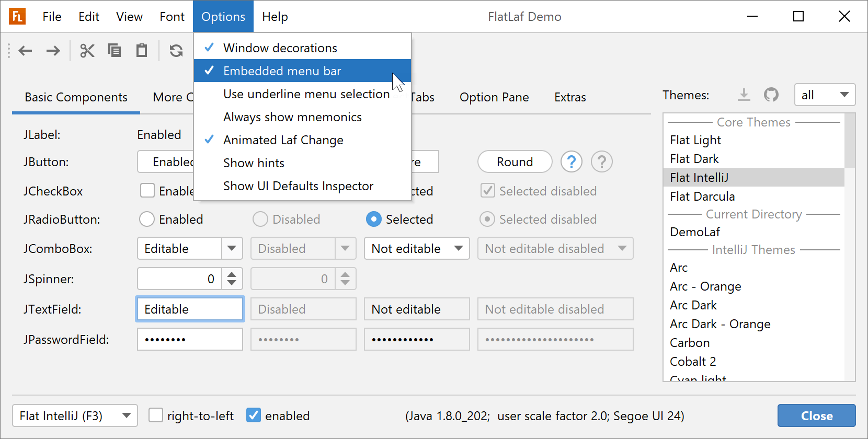868x439 pixels.
Task: Open the File menu
Action: [52, 17]
